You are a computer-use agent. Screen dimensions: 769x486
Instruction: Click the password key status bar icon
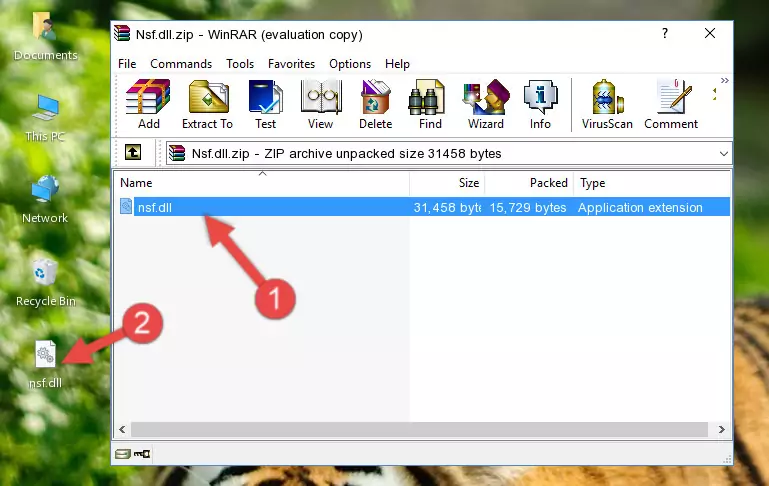point(142,454)
